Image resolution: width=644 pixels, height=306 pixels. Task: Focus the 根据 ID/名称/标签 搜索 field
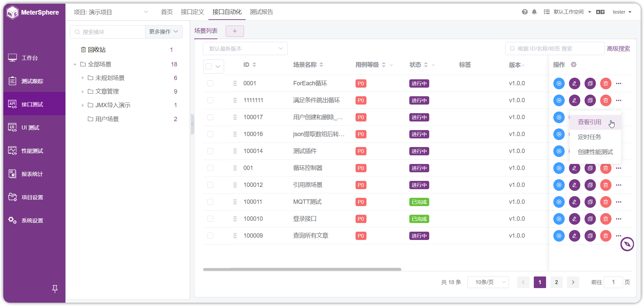click(x=555, y=48)
